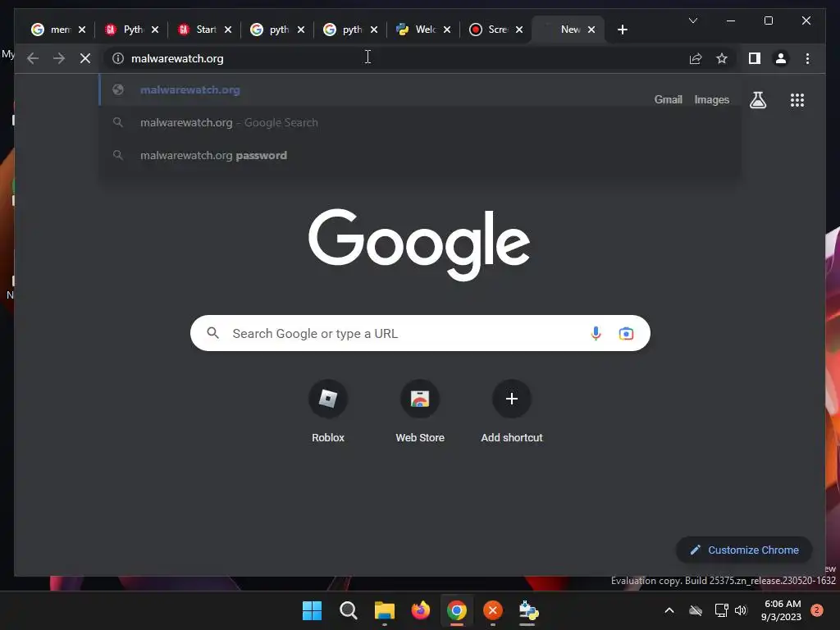Stop loading the page with X button

pyautogui.click(x=85, y=58)
